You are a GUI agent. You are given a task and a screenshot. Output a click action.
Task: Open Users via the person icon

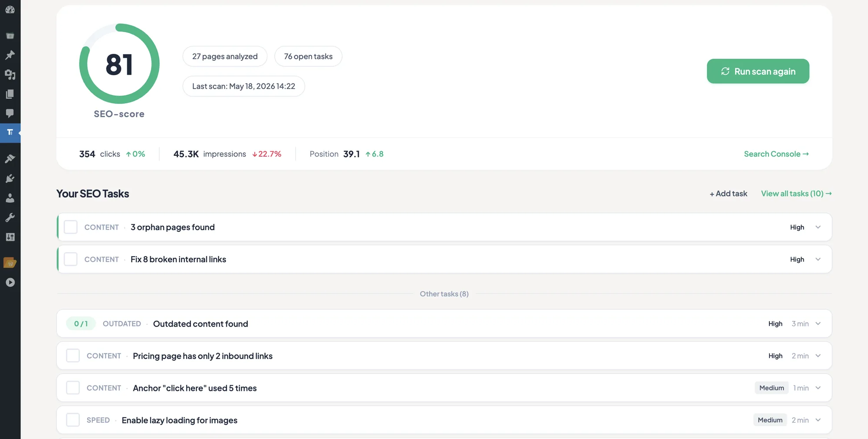(x=10, y=198)
